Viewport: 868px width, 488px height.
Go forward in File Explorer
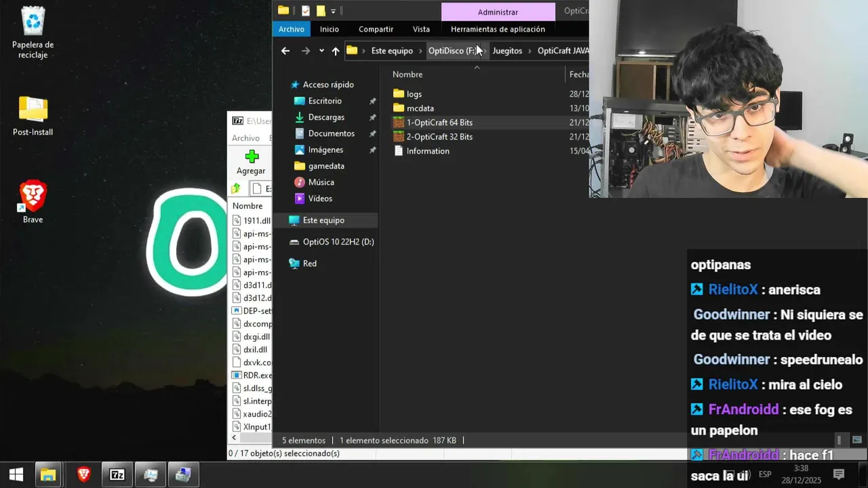[306, 51]
